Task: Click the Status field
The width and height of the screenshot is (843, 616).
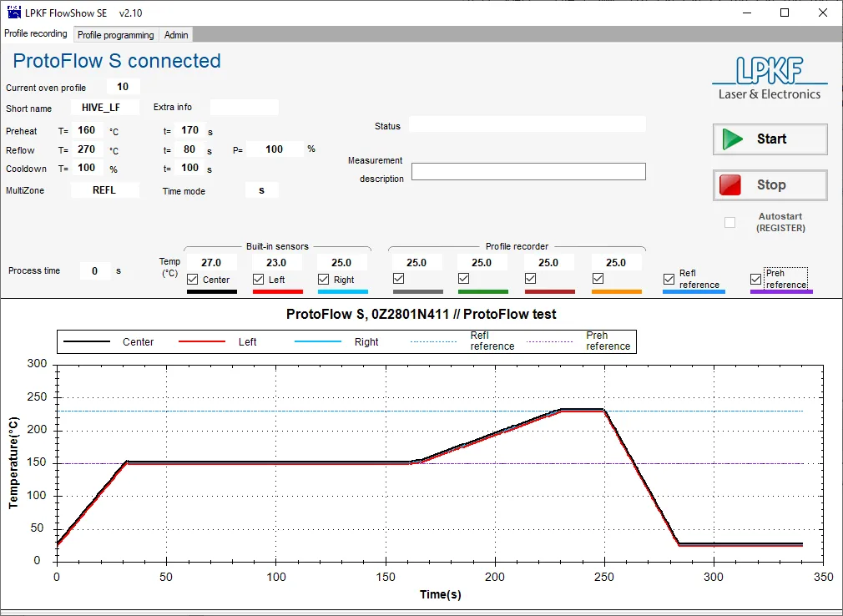Action: coord(527,124)
